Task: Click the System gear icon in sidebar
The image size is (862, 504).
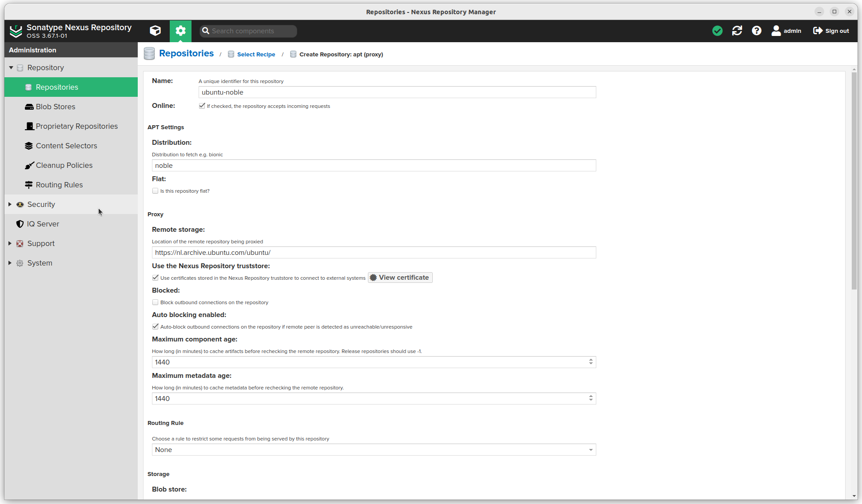Action: (20, 263)
